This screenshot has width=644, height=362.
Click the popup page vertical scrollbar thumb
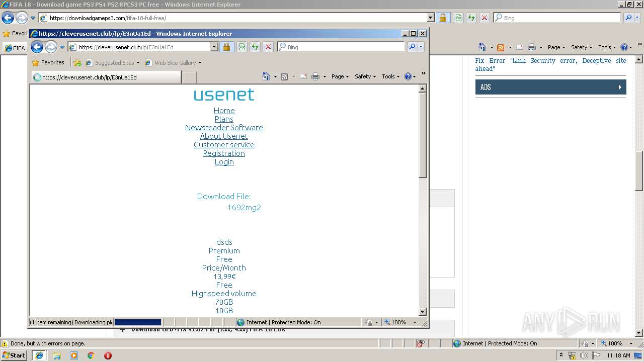click(423, 135)
